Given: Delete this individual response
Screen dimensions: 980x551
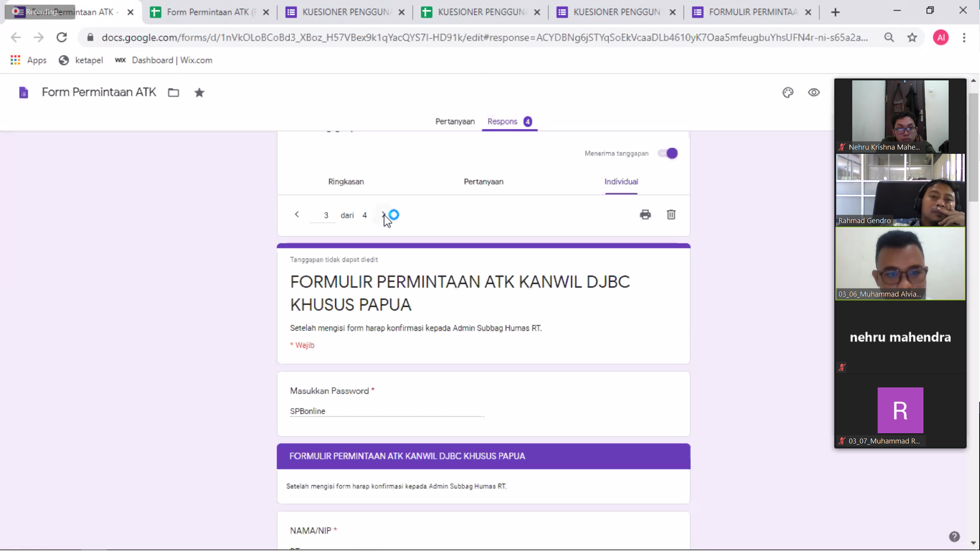Looking at the screenshot, I should point(671,215).
